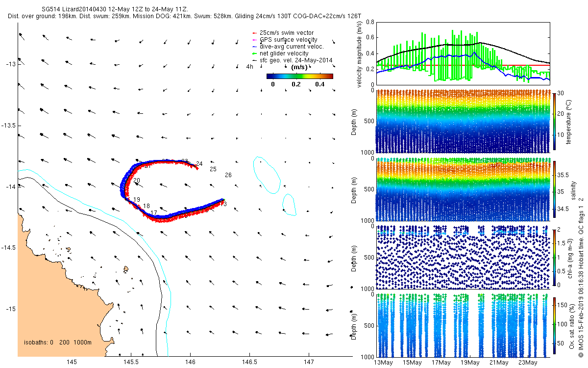Click the '21May' date tick label

pos(499,363)
